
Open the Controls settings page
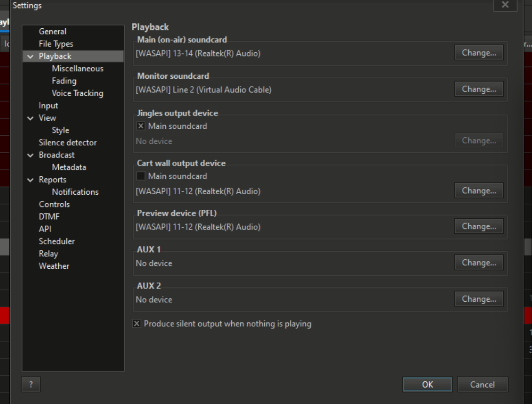pyautogui.click(x=54, y=205)
